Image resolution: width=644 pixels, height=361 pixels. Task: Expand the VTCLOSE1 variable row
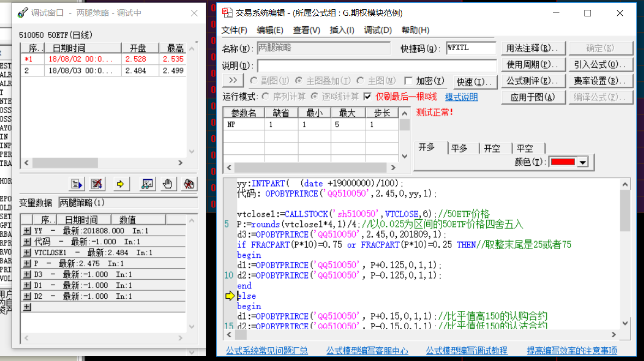[x=27, y=252]
